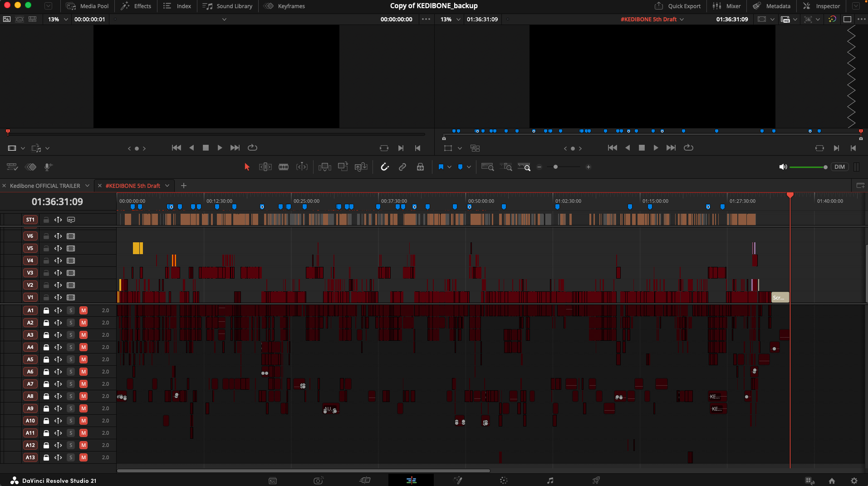Click the zoom-in plus button

588,167
